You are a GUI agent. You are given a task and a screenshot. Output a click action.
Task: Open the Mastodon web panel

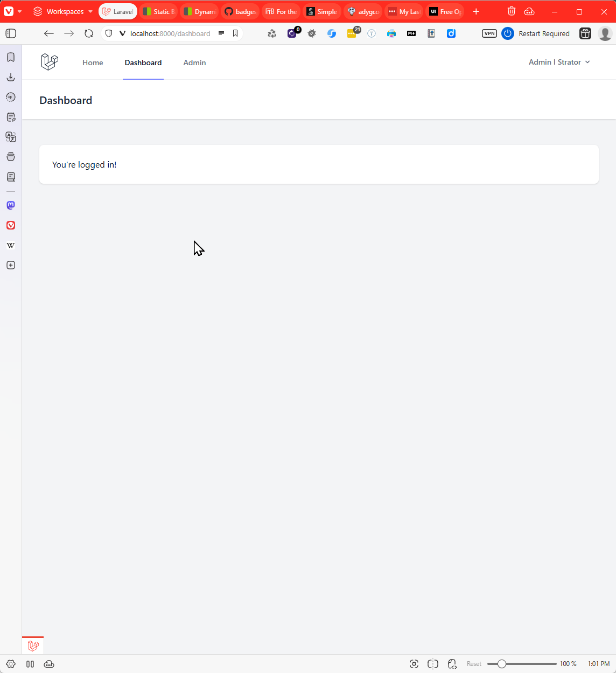(x=11, y=205)
